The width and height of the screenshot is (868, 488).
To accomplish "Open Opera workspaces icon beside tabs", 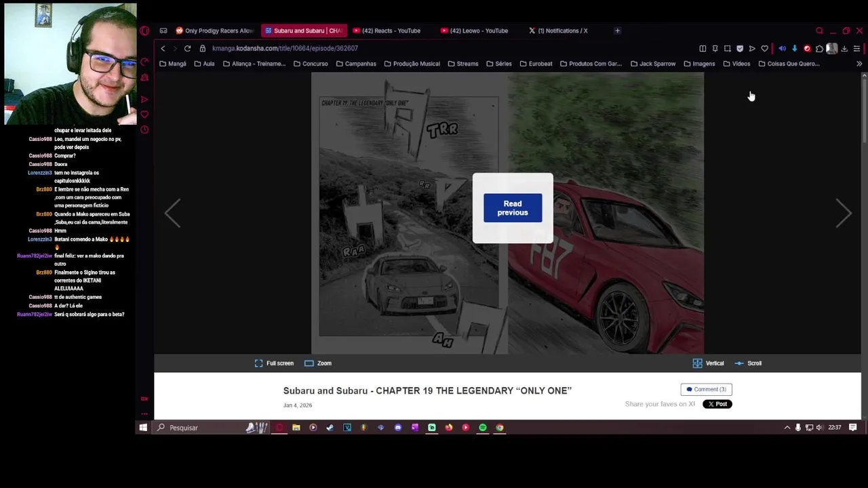I will click(x=163, y=30).
